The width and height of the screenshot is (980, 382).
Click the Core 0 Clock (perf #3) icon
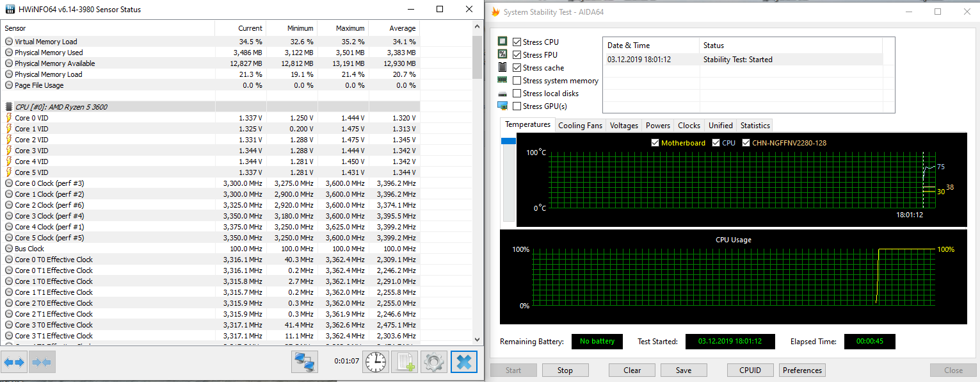(x=9, y=183)
